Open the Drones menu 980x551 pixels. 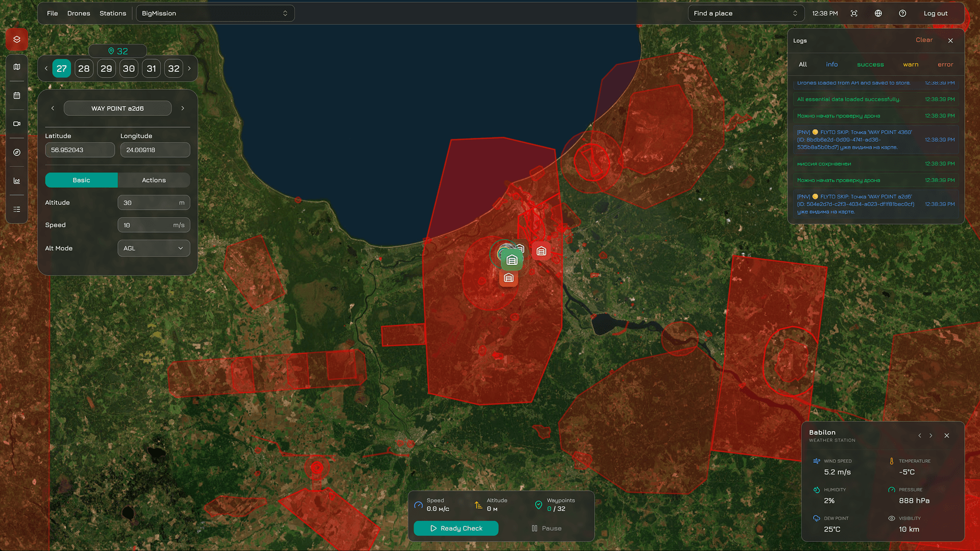(x=79, y=13)
